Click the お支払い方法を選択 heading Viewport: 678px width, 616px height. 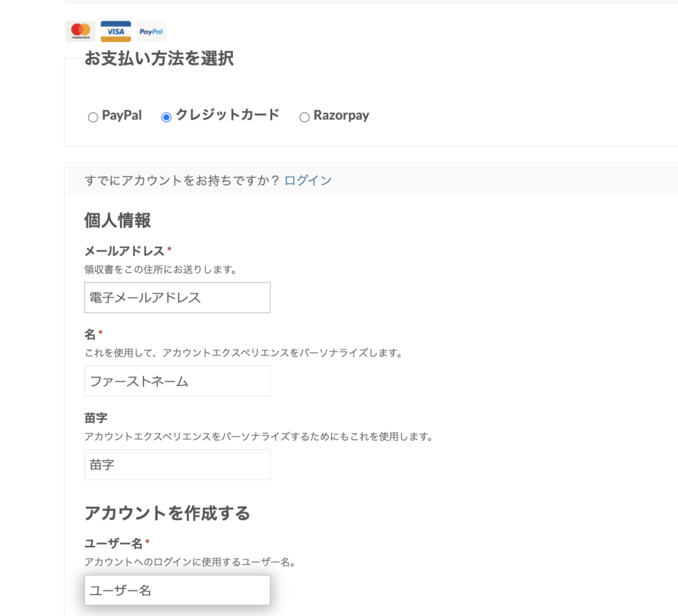coord(159,58)
